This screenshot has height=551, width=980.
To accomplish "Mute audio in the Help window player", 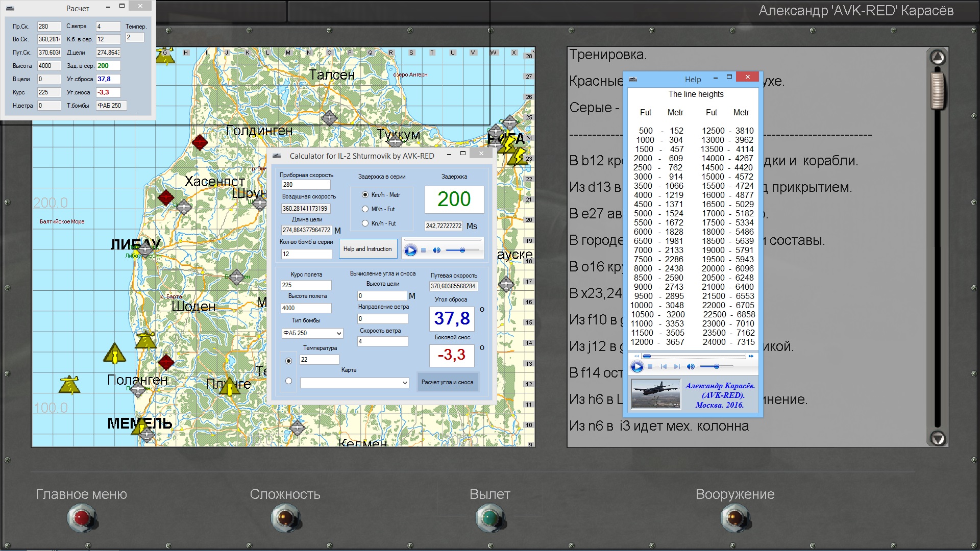I will tap(691, 366).
